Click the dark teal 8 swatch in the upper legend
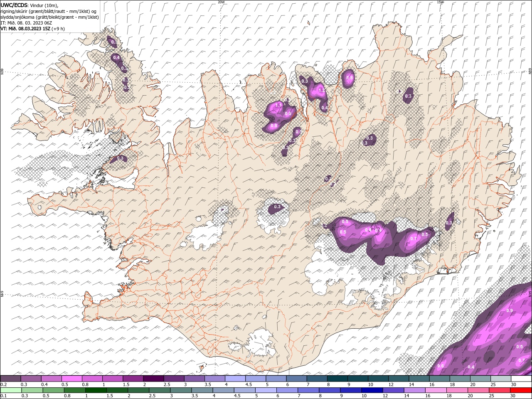Image resolution: width=532 pixels, height=399 pixels. click(x=337, y=379)
